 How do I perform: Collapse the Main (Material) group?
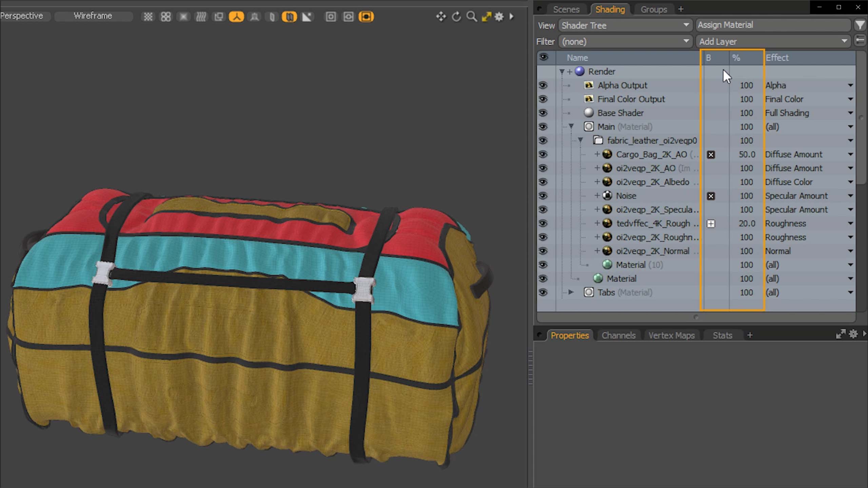(x=571, y=126)
